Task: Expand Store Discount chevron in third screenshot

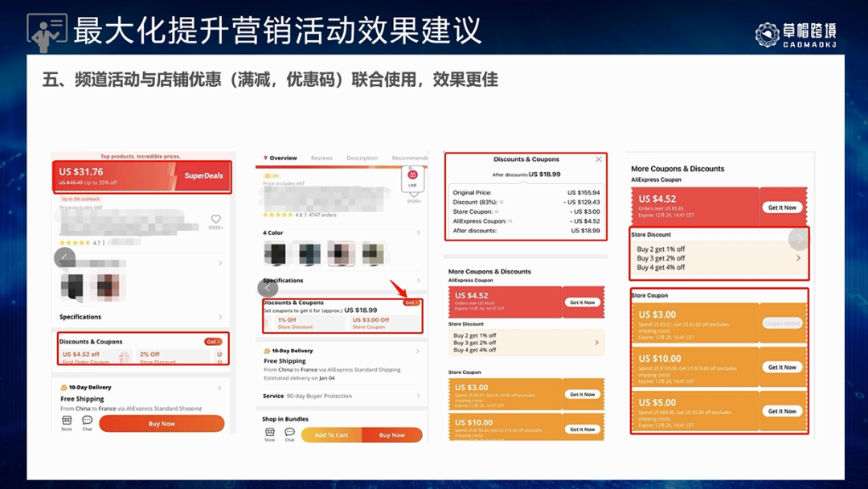Action: [x=596, y=343]
